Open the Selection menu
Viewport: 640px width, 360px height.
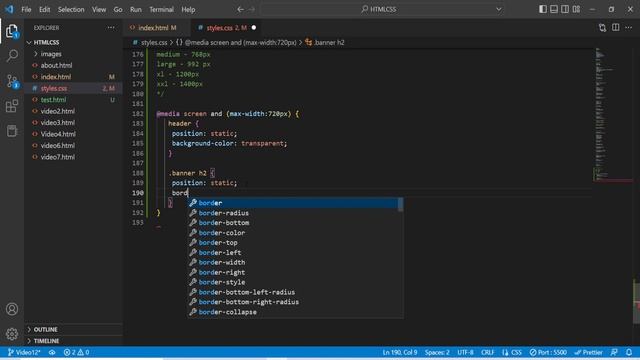coord(71,9)
